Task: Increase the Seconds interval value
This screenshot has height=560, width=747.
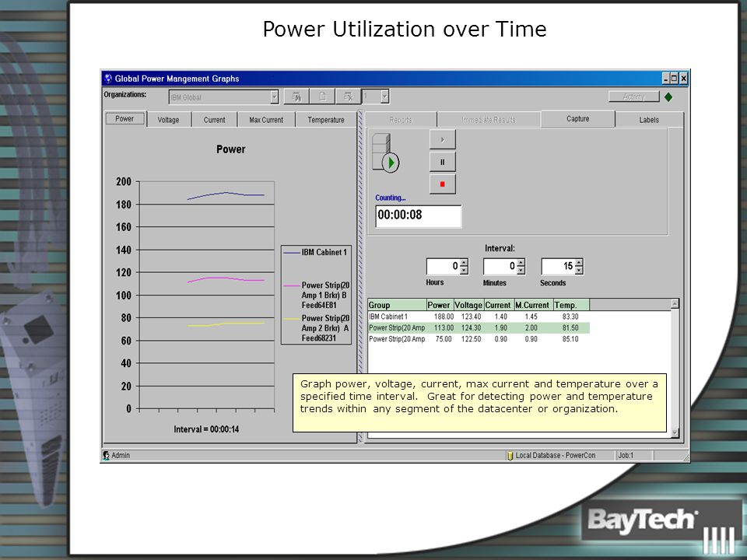Action: 579,262
